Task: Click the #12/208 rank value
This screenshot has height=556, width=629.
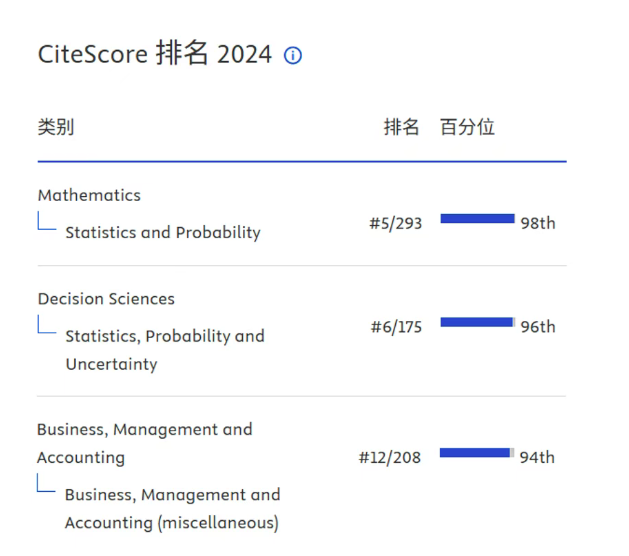Action: pos(390,457)
